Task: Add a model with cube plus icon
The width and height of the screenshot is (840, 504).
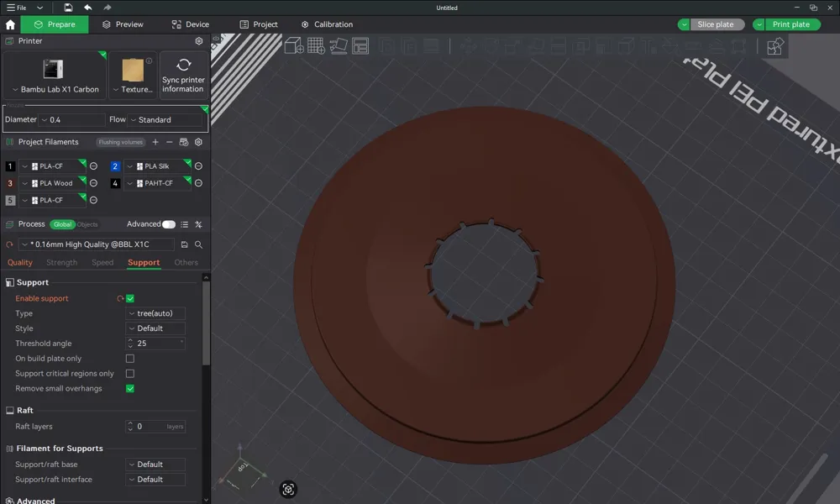Action: 294,46
